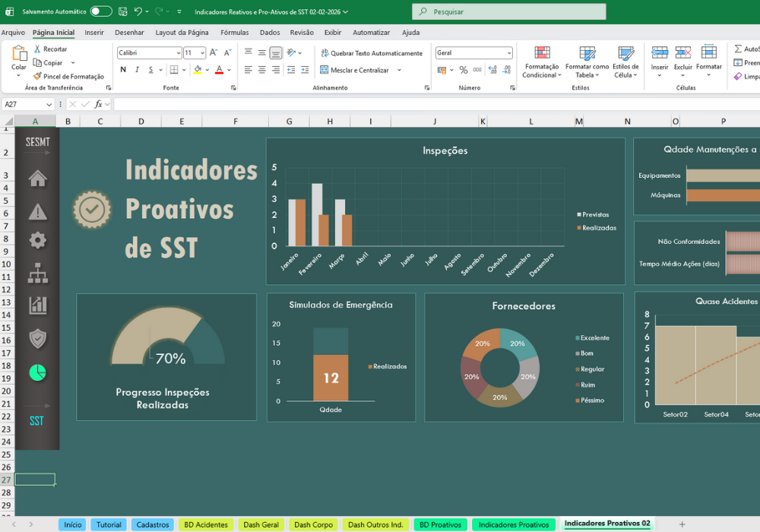Click the insert function fx icon
Screen dimensions: 760x532
click(98, 104)
